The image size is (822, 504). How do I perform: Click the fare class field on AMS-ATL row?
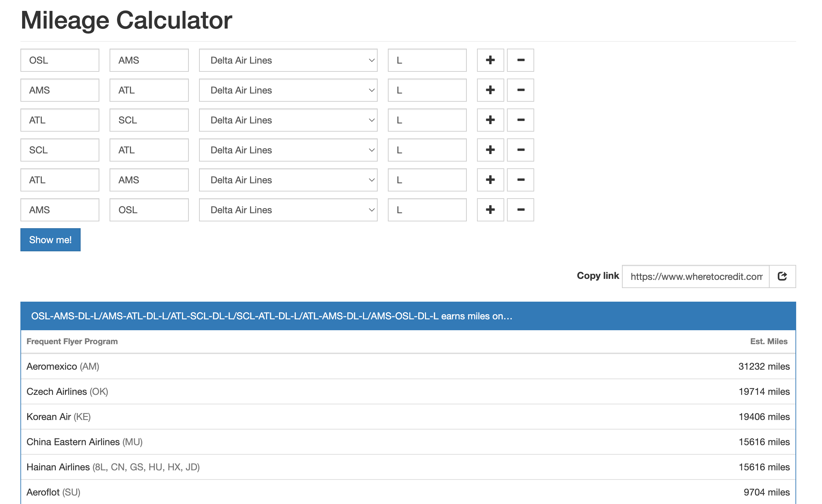pyautogui.click(x=427, y=90)
